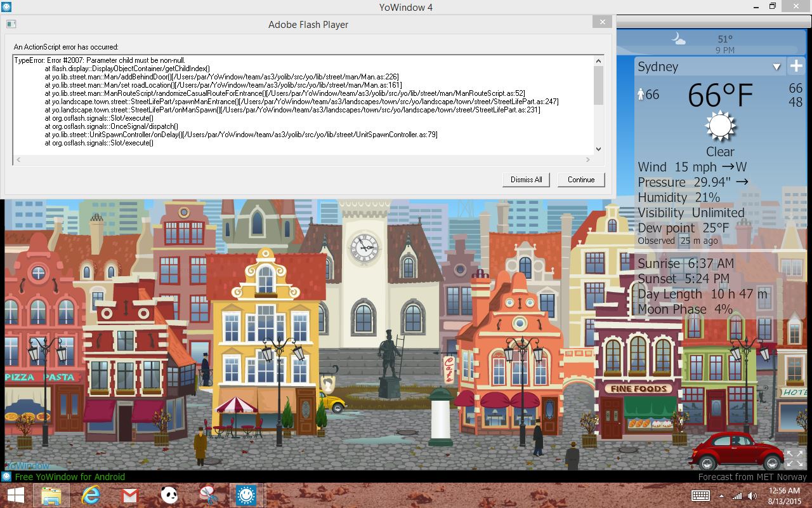Open Gmail from the taskbar
The width and height of the screenshot is (812, 508).
coord(129,495)
